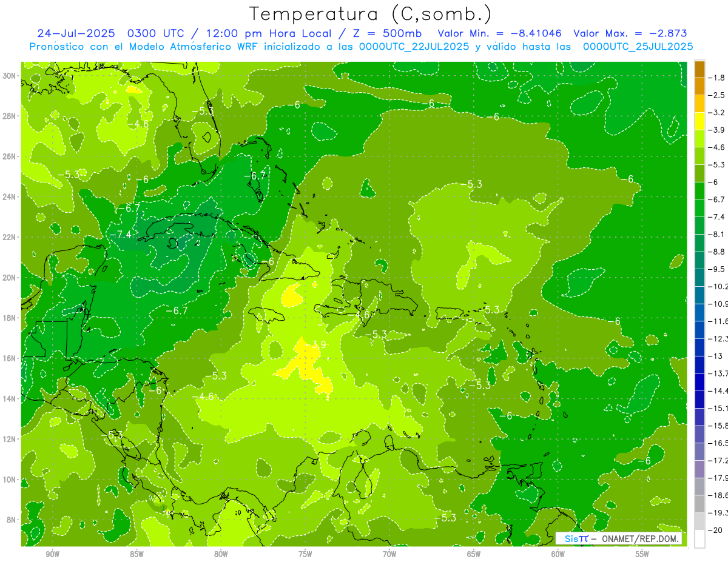The width and height of the screenshot is (728, 562).
Task: Click the 85W longitude axis label
Action: [x=136, y=554]
